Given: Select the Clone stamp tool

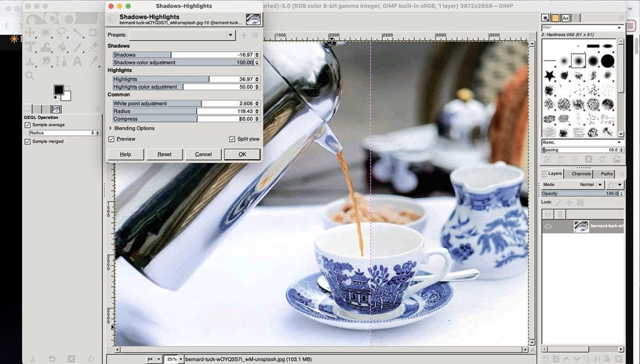Looking at the screenshot, I should click(x=30, y=62).
